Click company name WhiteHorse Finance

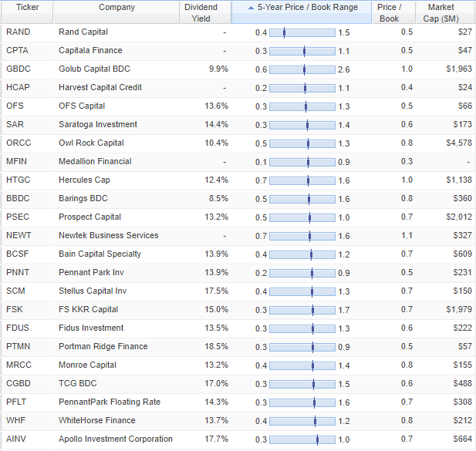click(x=97, y=420)
